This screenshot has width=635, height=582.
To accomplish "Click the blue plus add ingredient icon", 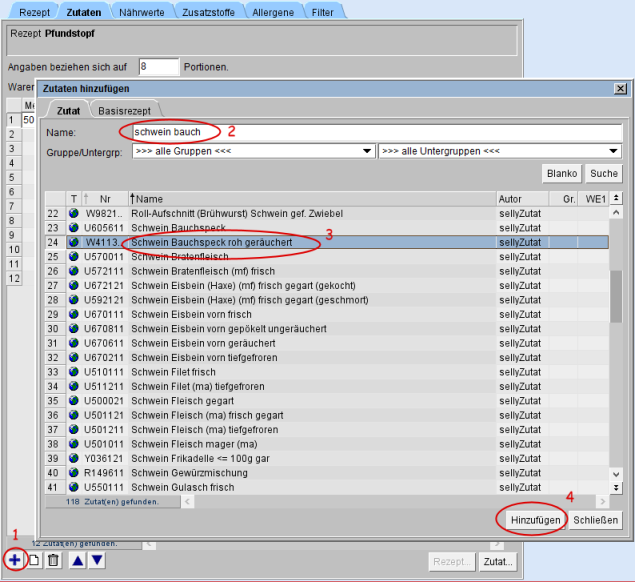I will click(15, 560).
